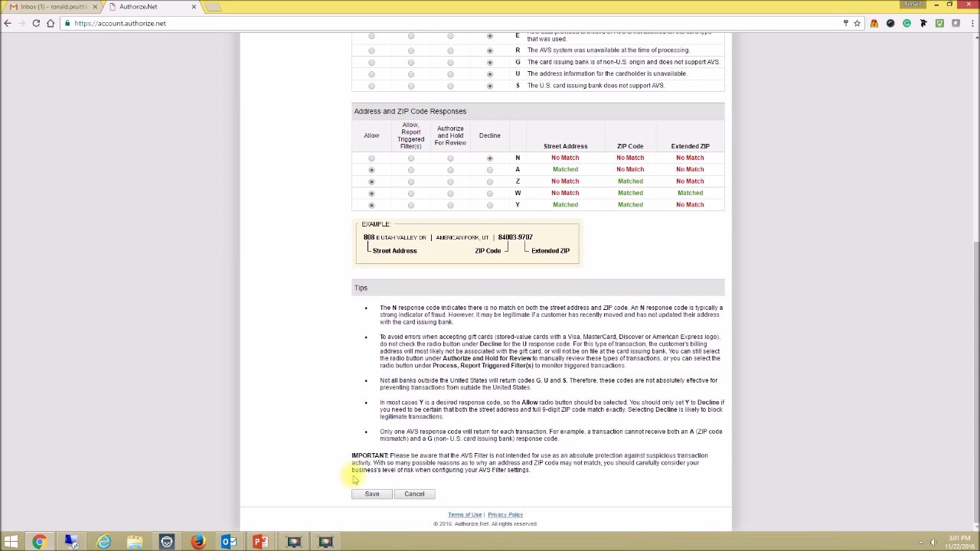Image resolution: width=980 pixels, height=551 pixels.
Task: Close the Authorize.Net tab
Action: point(194,7)
